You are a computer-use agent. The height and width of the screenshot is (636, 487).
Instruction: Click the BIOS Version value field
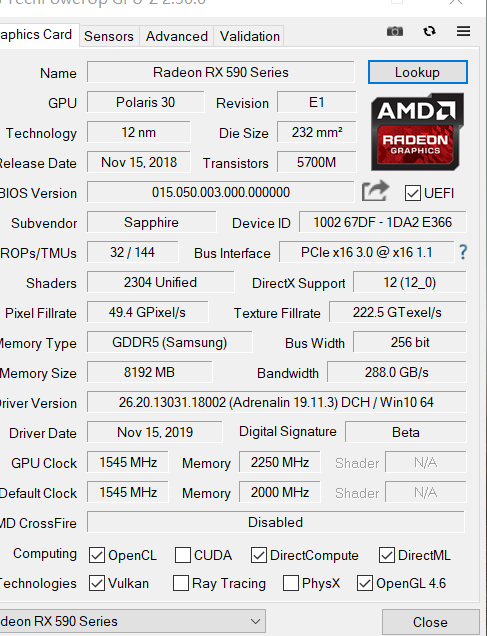221,192
